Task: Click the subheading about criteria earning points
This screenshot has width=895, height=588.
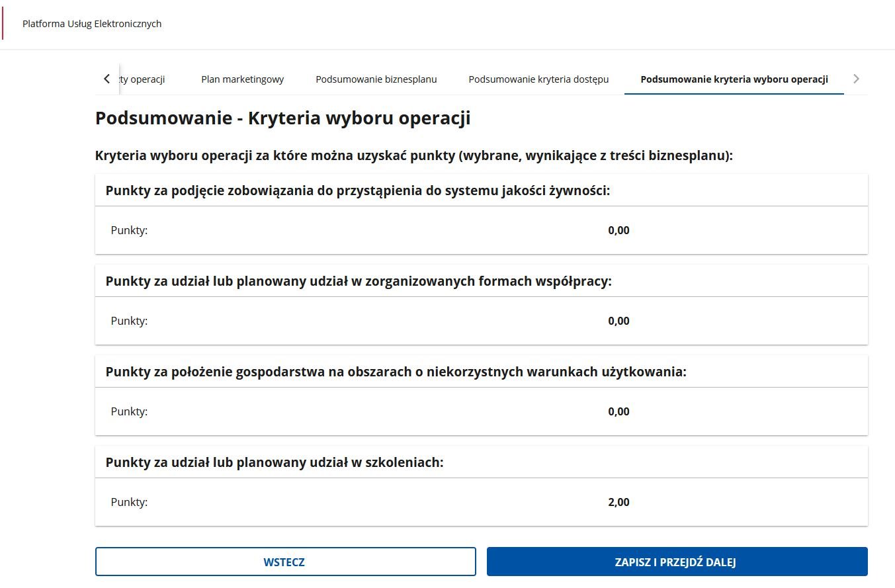Action: click(x=413, y=156)
